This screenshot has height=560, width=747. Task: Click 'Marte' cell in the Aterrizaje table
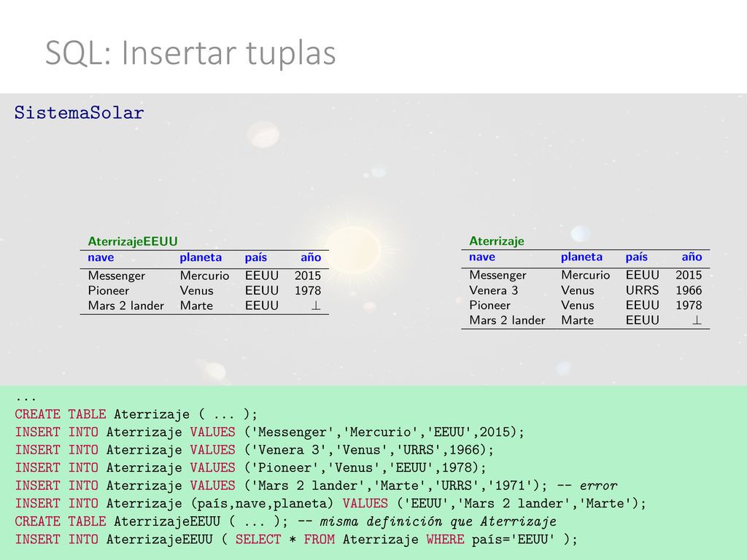tap(578, 321)
